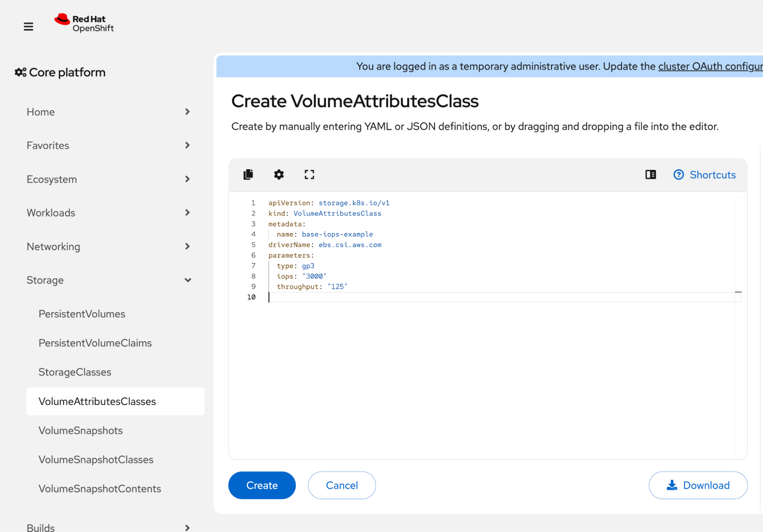Click the hamburger navigation menu icon

pyautogui.click(x=28, y=27)
